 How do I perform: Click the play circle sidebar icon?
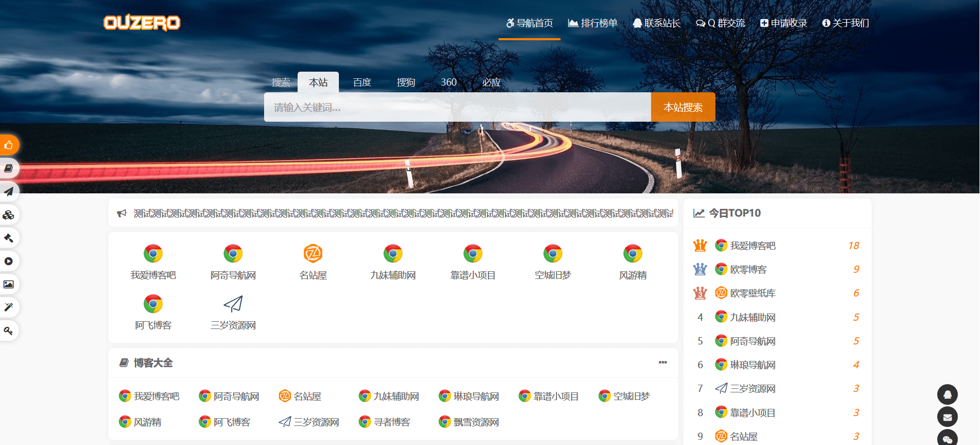point(9,261)
